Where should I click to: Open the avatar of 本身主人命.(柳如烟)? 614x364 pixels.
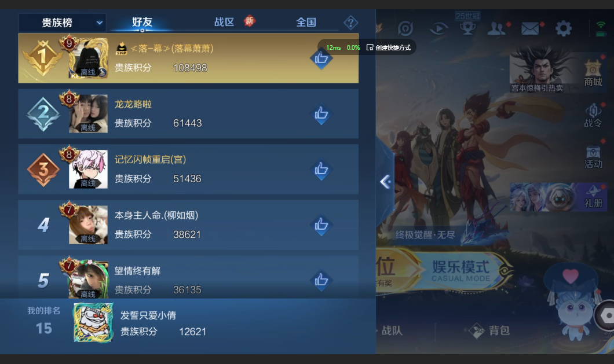pos(88,225)
